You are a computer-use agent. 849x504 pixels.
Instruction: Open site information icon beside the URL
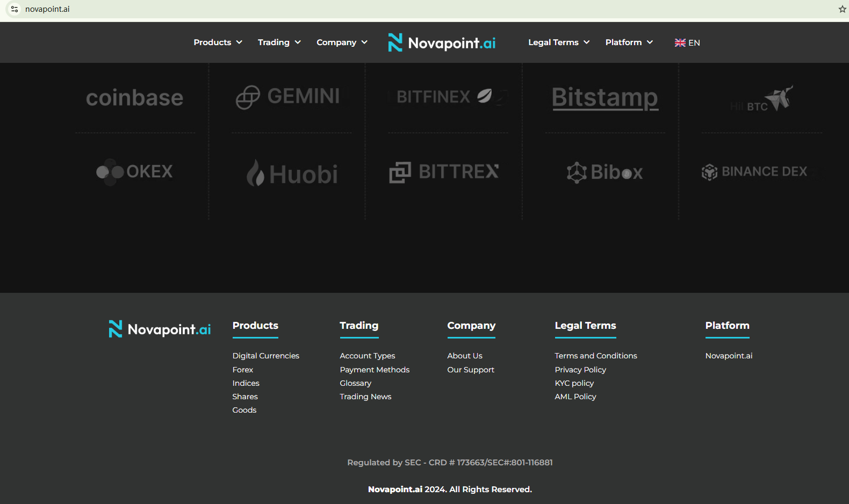point(15,9)
